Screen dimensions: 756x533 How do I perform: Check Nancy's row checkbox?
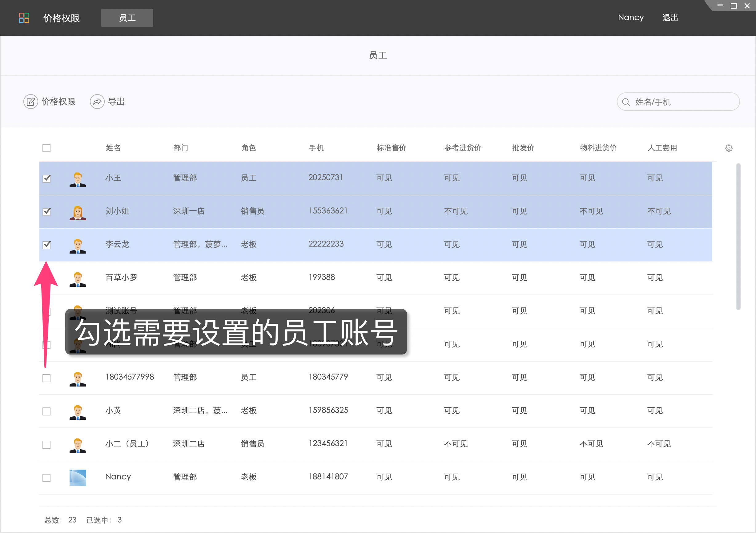[46, 477]
